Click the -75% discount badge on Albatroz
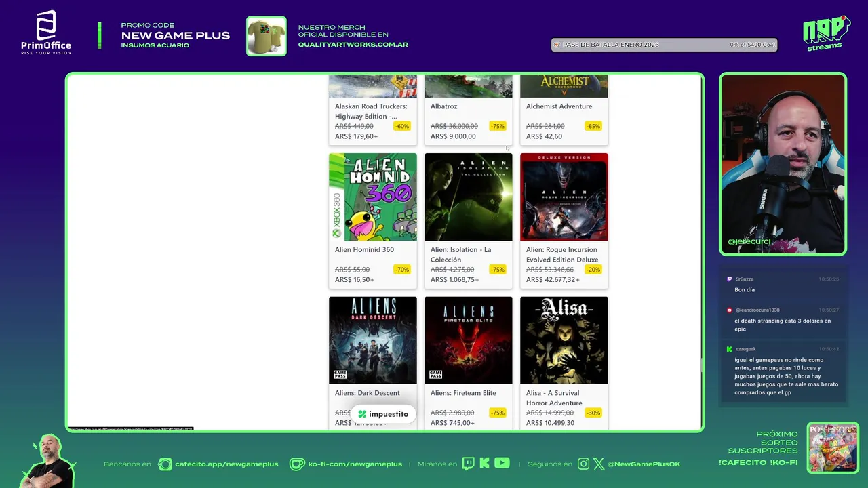 pyautogui.click(x=498, y=126)
